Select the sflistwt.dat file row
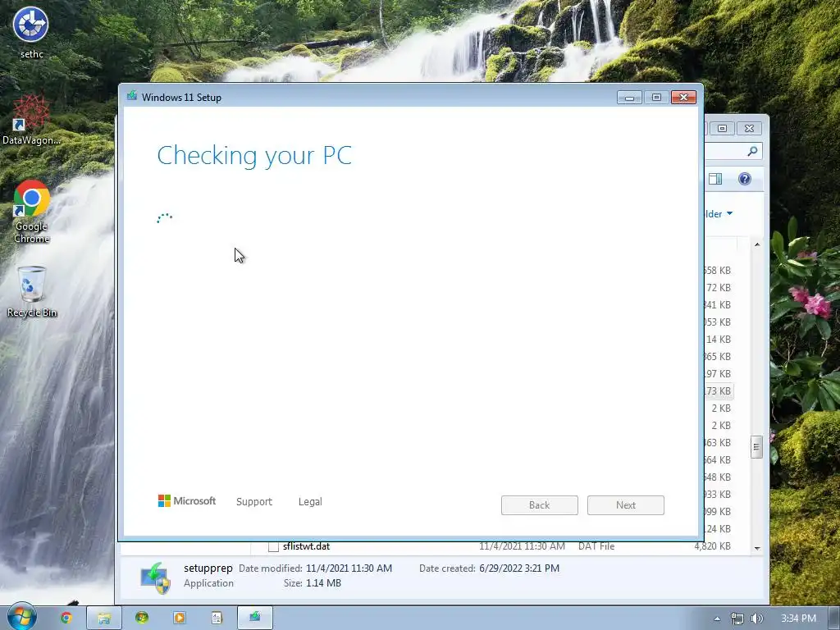 point(500,546)
